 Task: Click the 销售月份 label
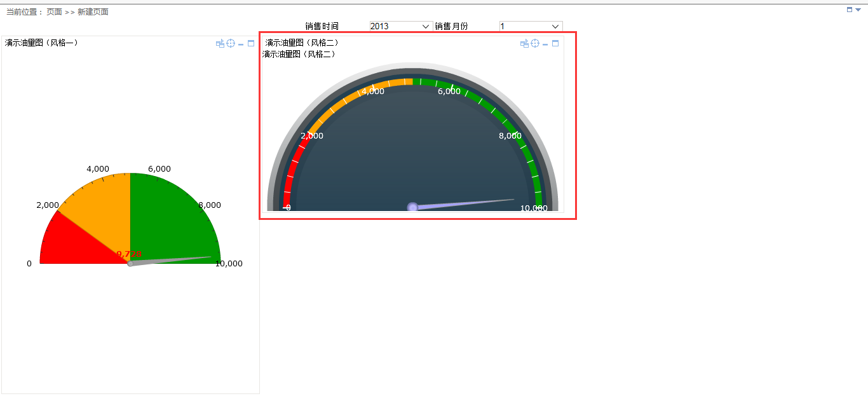pyautogui.click(x=451, y=26)
